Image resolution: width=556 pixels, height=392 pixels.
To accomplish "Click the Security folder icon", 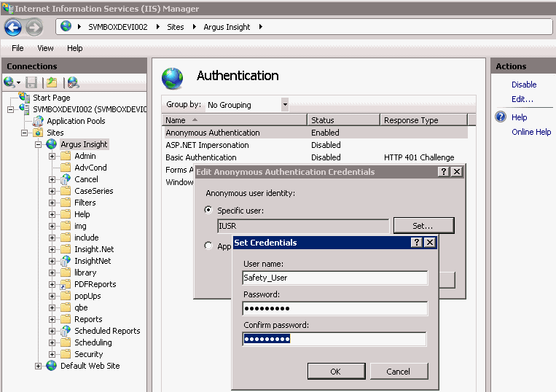I will (66, 353).
